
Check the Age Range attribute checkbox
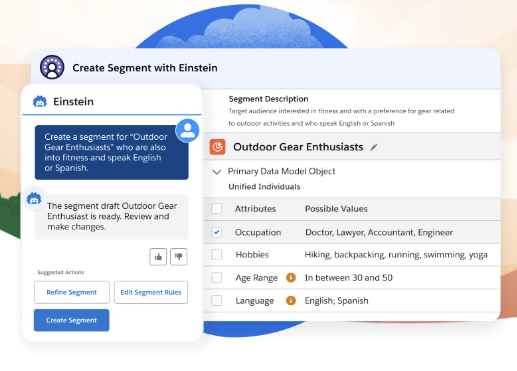click(217, 277)
